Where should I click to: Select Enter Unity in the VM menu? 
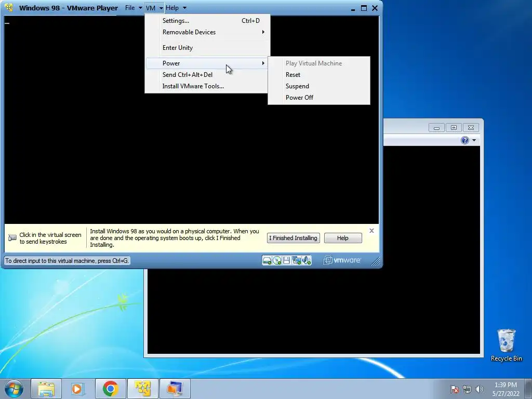click(x=207, y=48)
